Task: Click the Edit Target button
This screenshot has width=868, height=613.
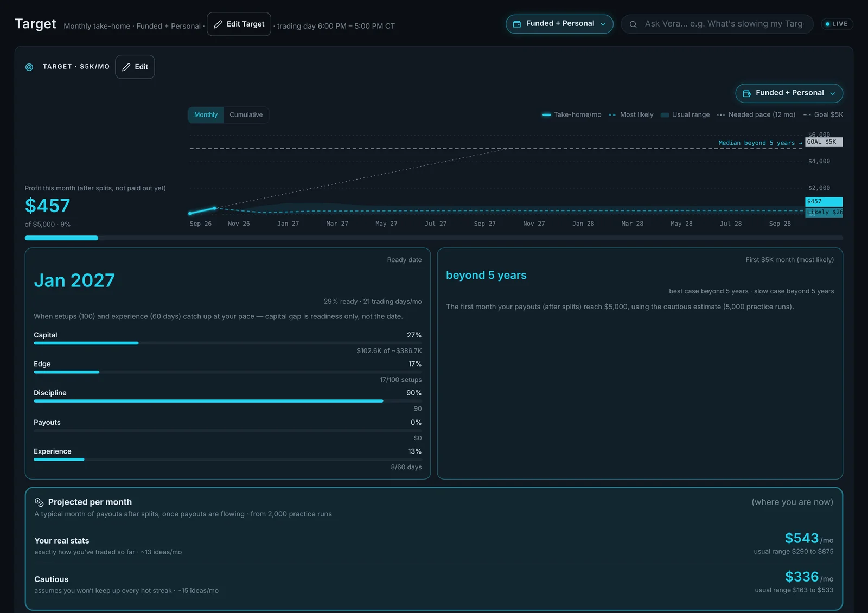Action: tap(239, 24)
